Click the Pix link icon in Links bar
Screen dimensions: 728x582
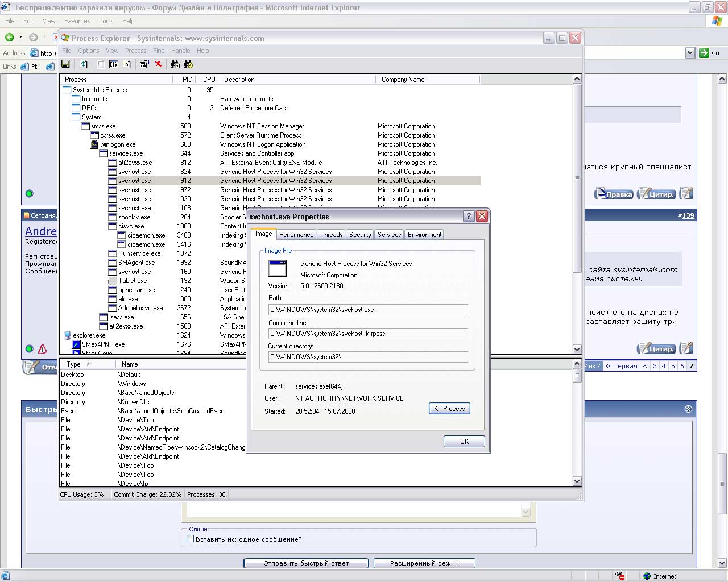pyautogui.click(x=24, y=66)
